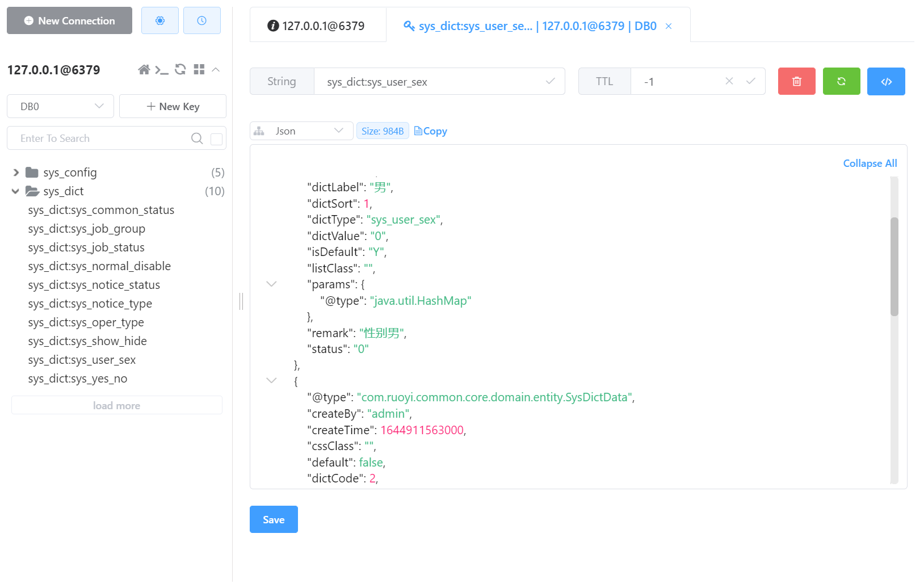
Task: Open the command log clock button
Action: click(x=202, y=20)
